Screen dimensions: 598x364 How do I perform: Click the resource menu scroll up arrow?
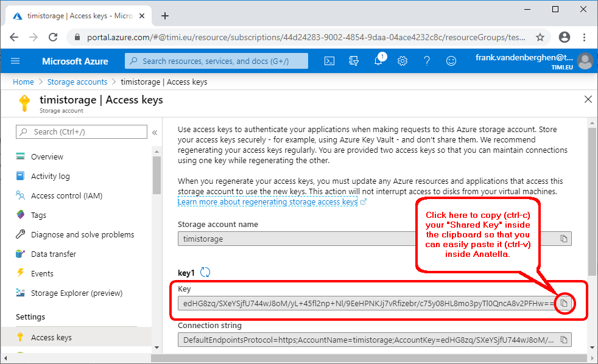click(x=157, y=152)
